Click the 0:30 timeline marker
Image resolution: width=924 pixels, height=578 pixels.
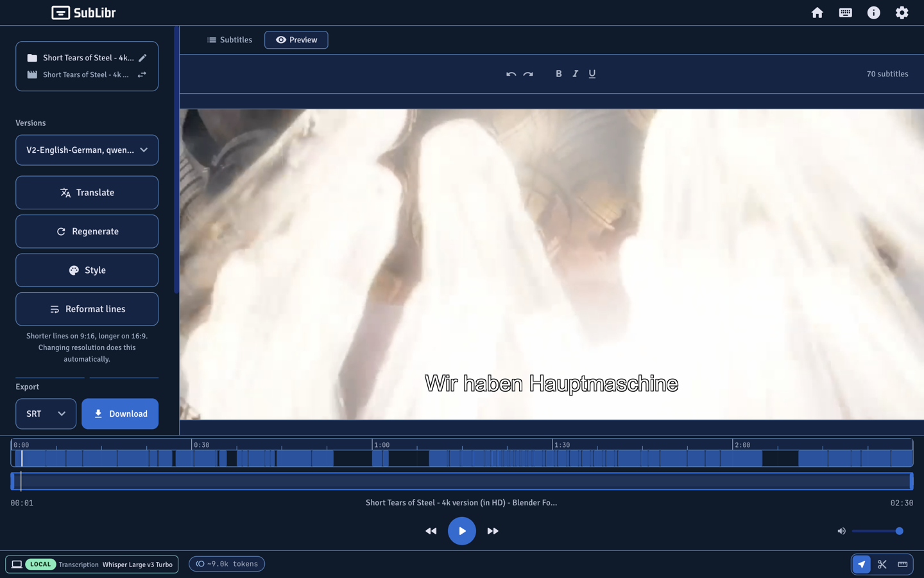click(201, 444)
